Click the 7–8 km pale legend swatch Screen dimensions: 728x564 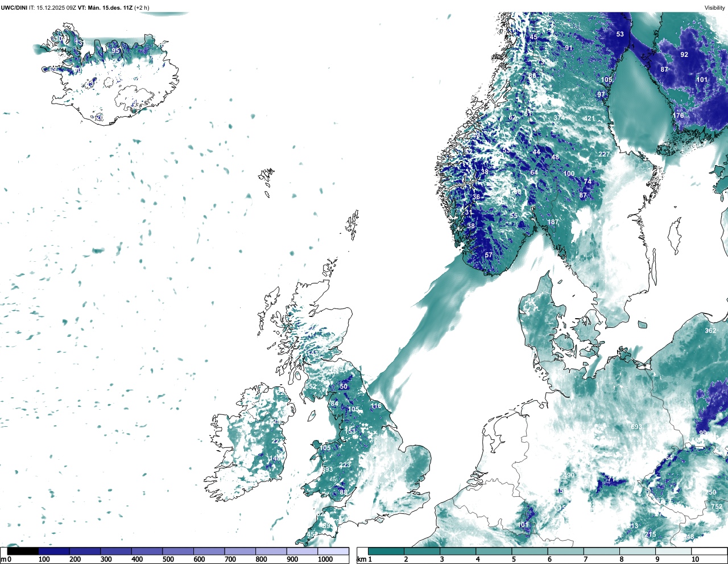[601, 551]
